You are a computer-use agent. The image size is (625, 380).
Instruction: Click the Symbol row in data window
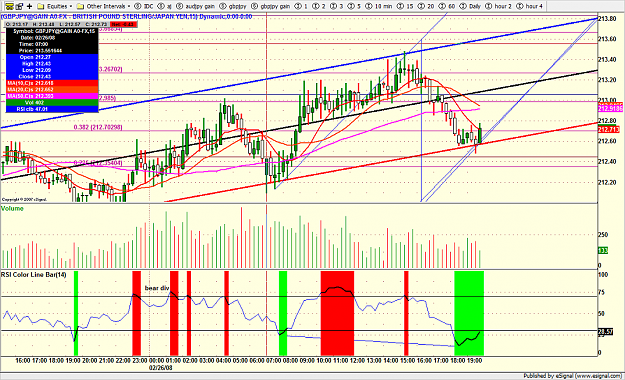point(52,31)
